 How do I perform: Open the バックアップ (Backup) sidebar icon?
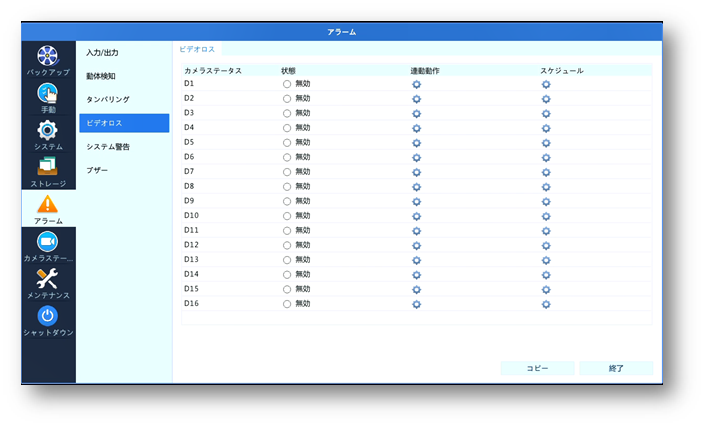(48, 56)
